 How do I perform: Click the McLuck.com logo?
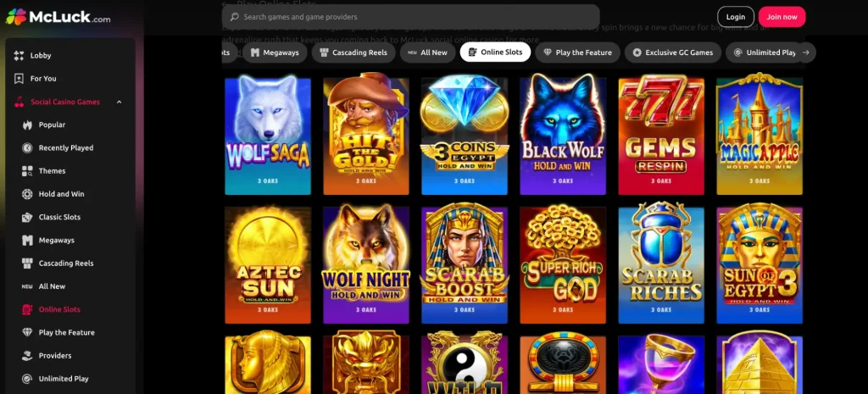click(58, 17)
